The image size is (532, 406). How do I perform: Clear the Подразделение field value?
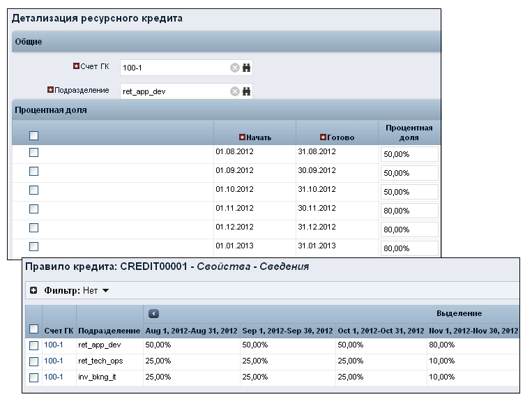tap(235, 91)
